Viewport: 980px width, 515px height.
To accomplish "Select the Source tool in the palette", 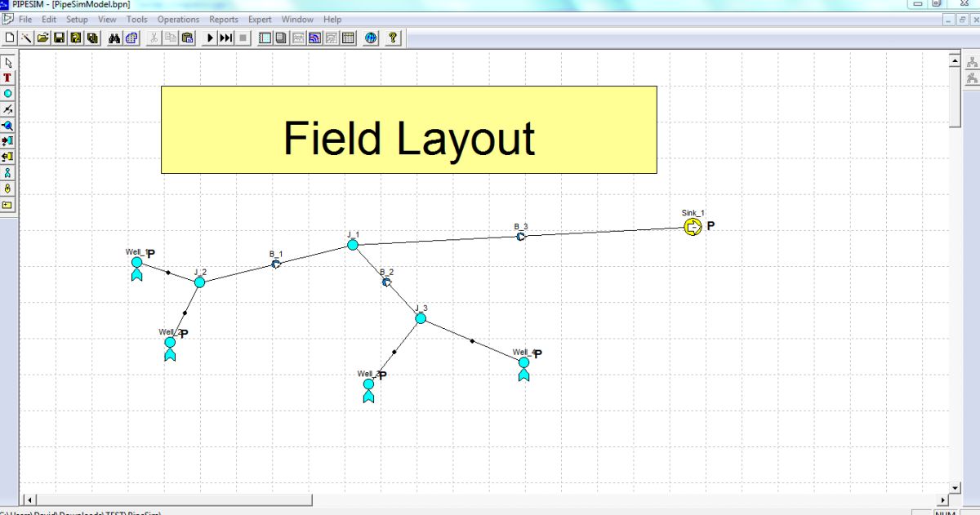I will (8, 141).
